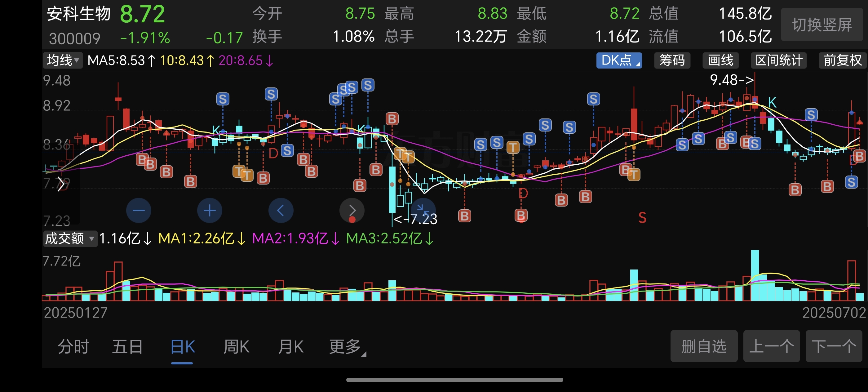Screen dimensions: 868x392
Task: Open 成交额 indicator dropdown
Action: (x=70, y=238)
